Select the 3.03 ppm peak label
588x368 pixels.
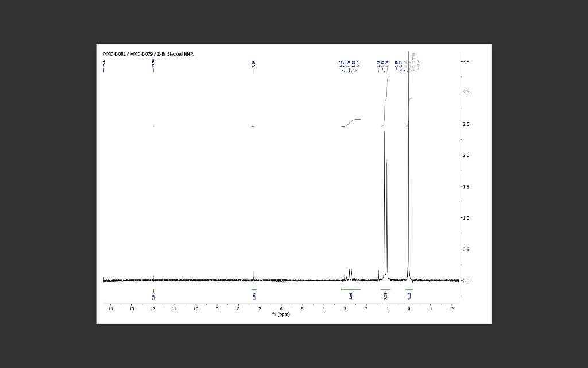point(339,62)
